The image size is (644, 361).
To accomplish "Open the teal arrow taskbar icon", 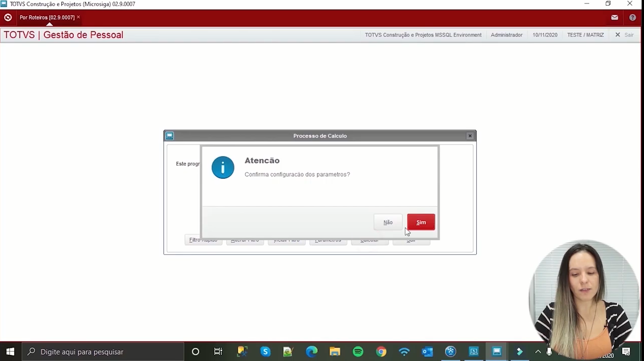I will point(520,351).
